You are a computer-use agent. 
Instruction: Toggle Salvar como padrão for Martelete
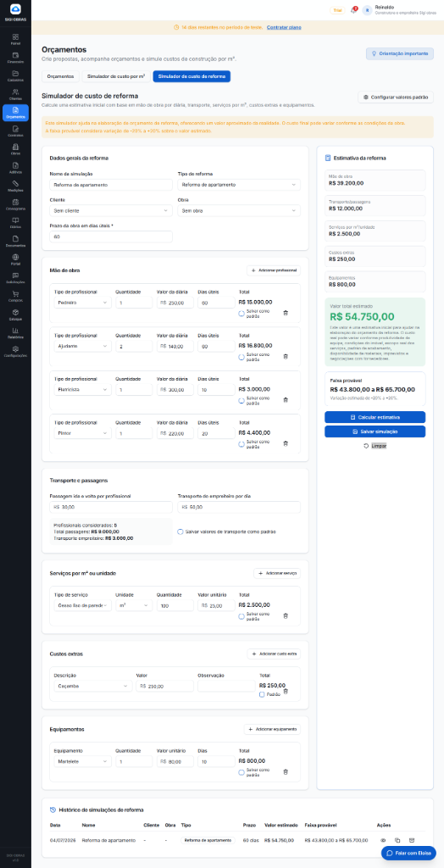(241, 772)
